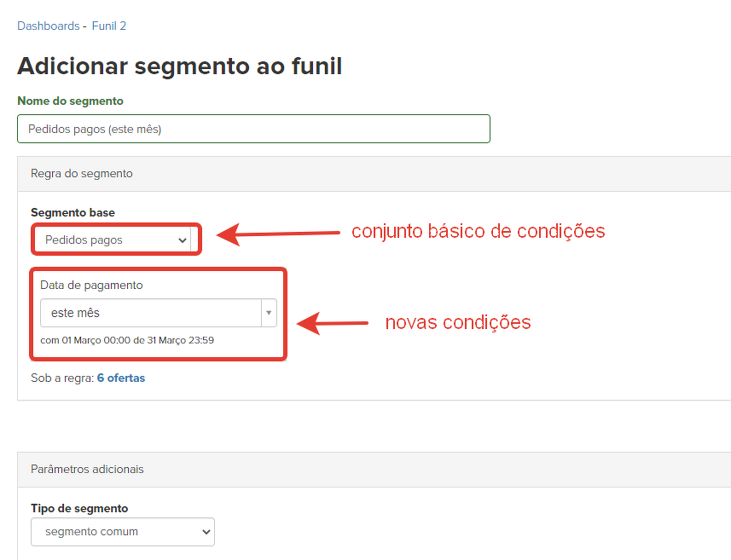This screenshot has width=731, height=560.
Task: Click the small arrow beside 'este mês'
Action: click(269, 313)
